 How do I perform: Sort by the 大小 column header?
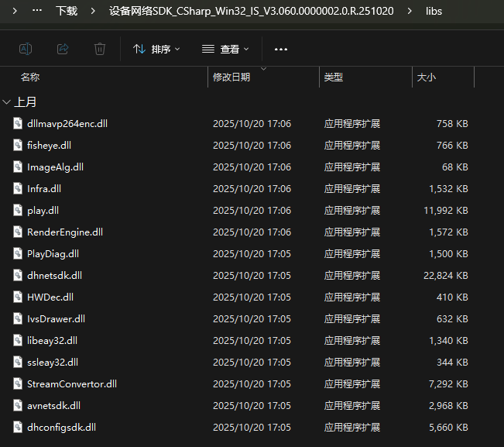tap(427, 77)
